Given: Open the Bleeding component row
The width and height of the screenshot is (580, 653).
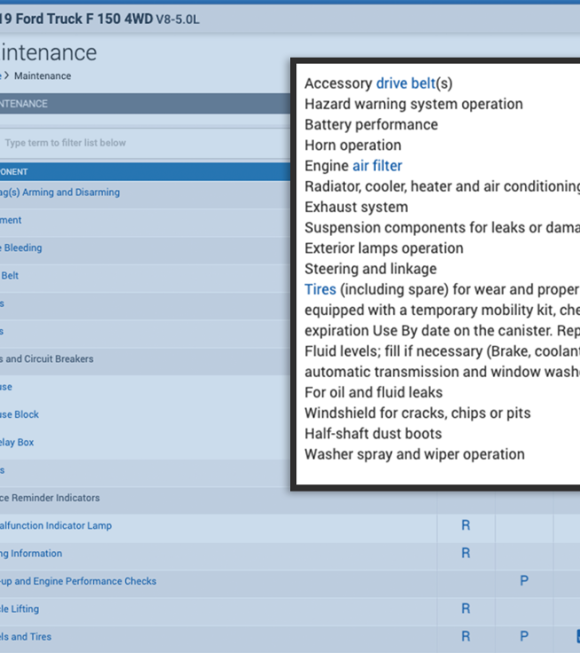Looking at the screenshot, I should pyautogui.click(x=21, y=248).
